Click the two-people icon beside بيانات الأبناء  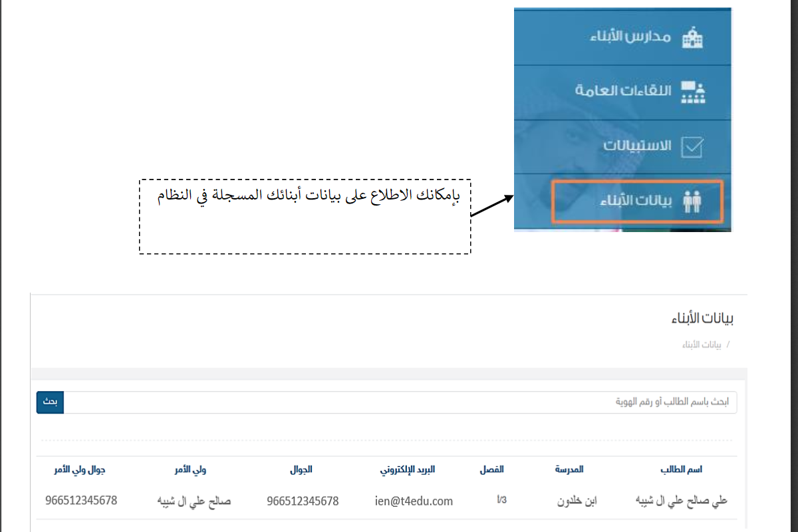tap(694, 200)
